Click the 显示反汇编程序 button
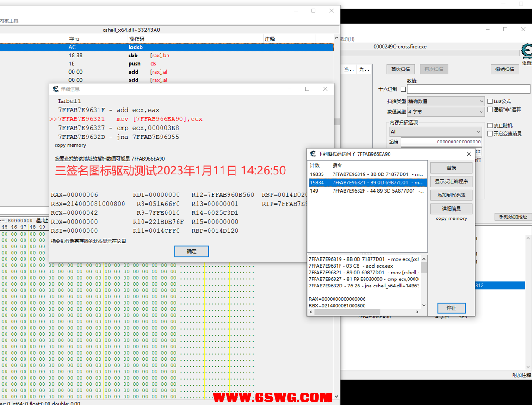The width and height of the screenshot is (532, 405). [451, 181]
